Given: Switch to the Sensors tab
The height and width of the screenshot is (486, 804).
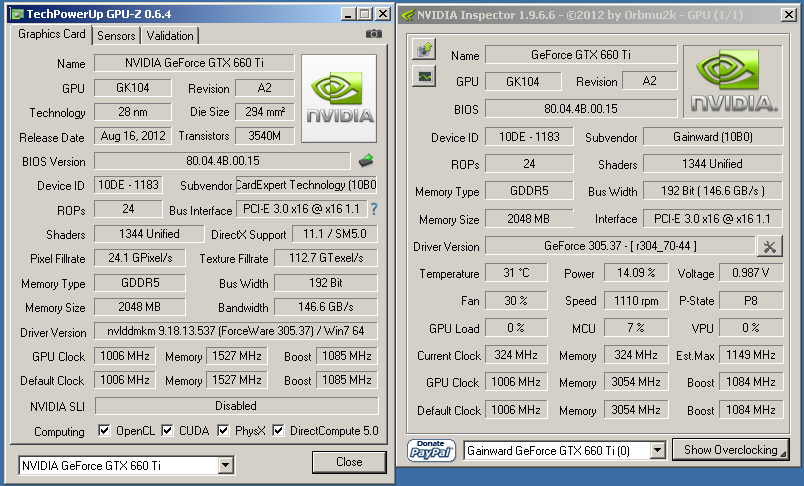Looking at the screenshot, I should [x=116, y=35].
